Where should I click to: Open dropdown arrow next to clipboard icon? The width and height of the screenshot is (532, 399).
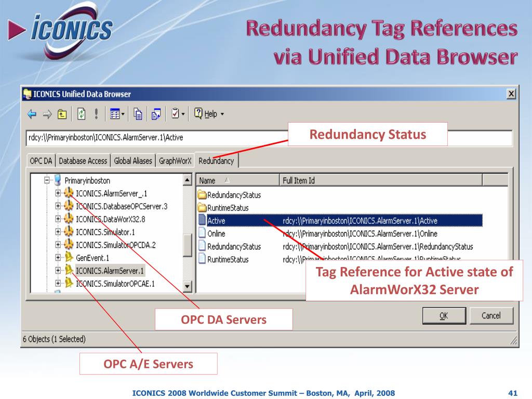[183, 114]
